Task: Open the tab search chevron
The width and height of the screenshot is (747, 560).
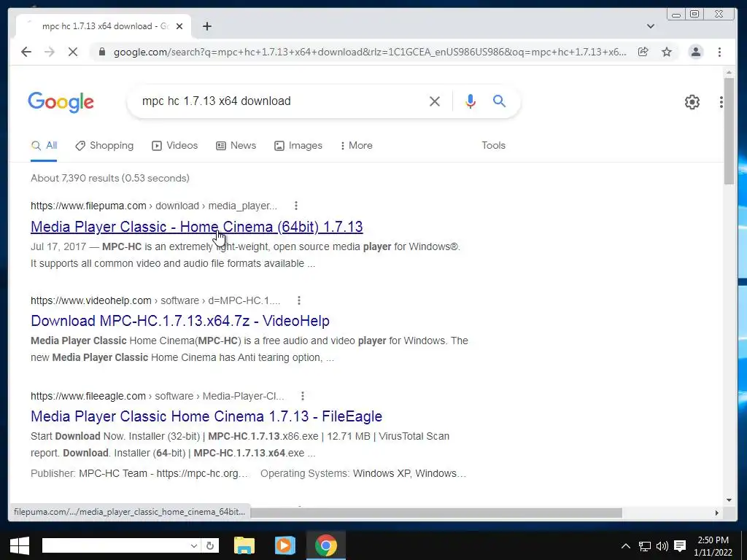Action: pos(650,26)
